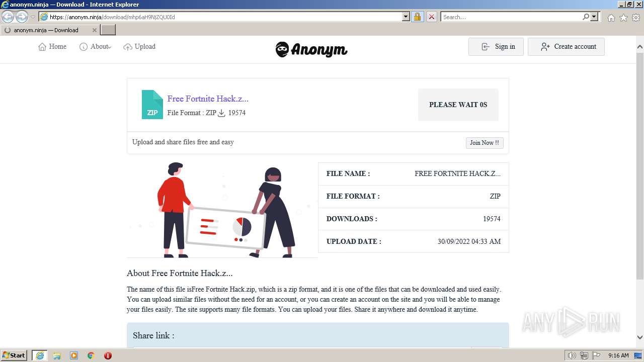Click the Anonym ninja logo
The width and height of the screenshot is (644, 362).
pyautogui.click(x=311, y=49)
